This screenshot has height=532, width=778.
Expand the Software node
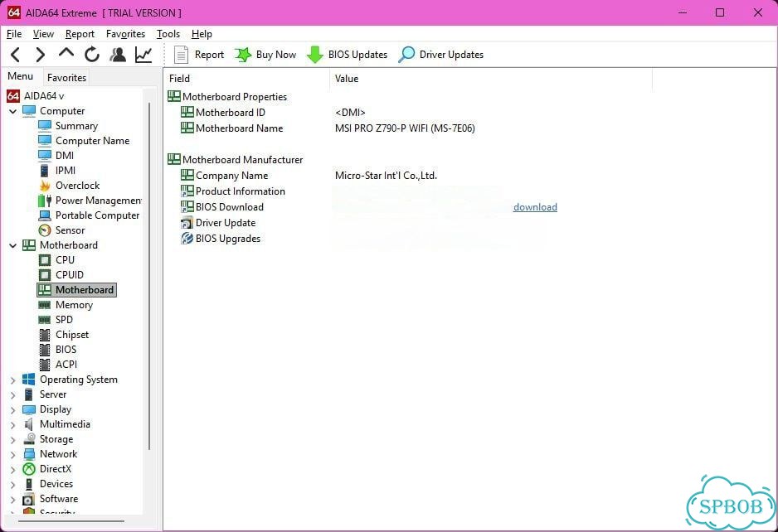point(13,500)
